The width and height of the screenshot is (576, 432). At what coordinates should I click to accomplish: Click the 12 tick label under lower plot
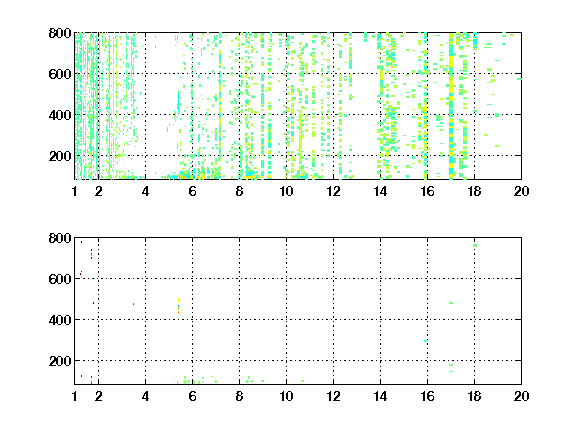click(333, 396)
